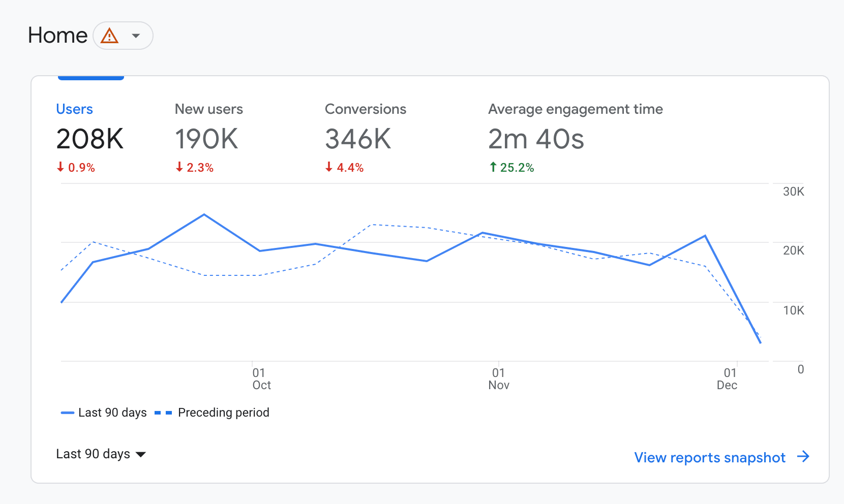This screenshot has width=844, height=504.
Task: Click the Home page title
Action: click(x=58, y=36)
